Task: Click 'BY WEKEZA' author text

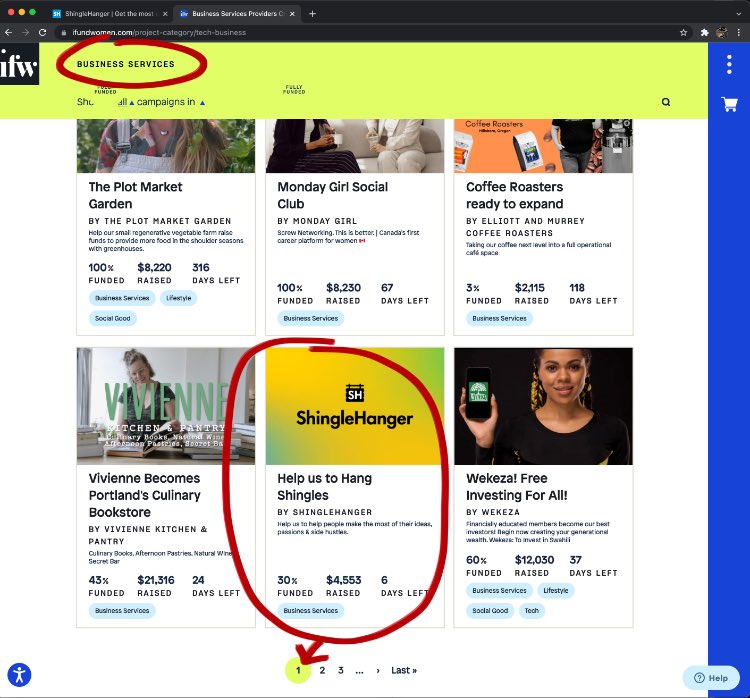Action: point(493,512)
